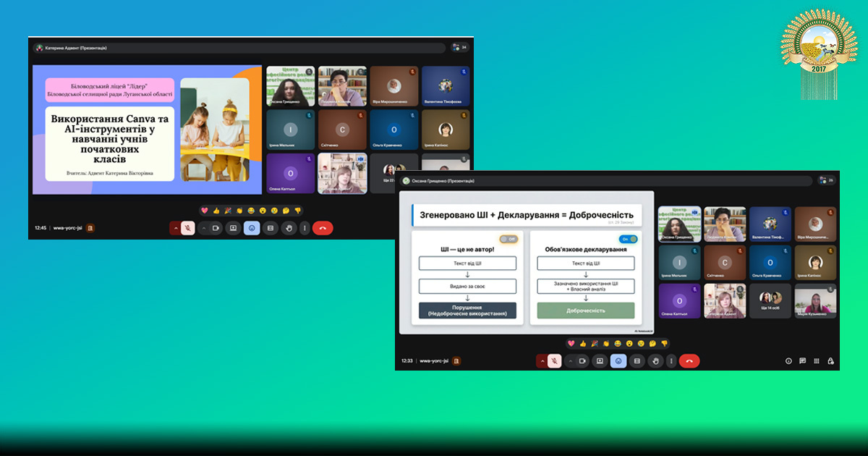Toggle captions in the 12:33 meeting toolbar
Image resolution: width=868 pixels, height=456 pixels.
pos(637,361)
